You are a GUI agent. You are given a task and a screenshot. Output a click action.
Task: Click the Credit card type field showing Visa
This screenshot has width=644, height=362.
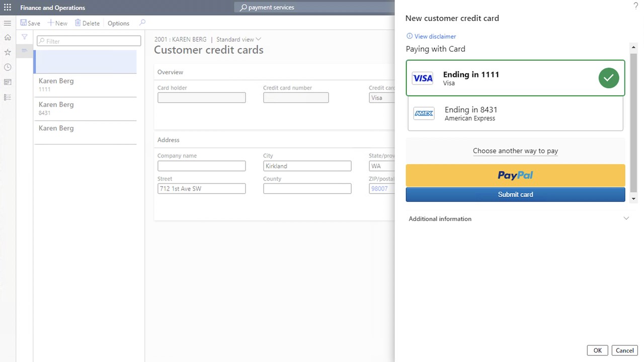pos(382,98)
